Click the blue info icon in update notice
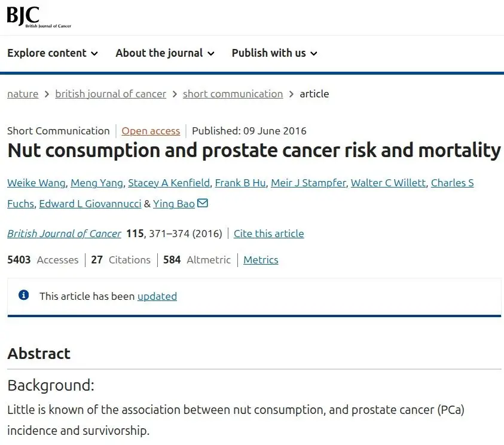The image size is (504, 445). pyautogui.click(x=23, y=294)
